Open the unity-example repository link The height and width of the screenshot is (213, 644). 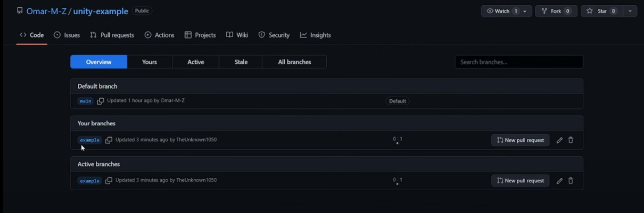coord(101,11)
